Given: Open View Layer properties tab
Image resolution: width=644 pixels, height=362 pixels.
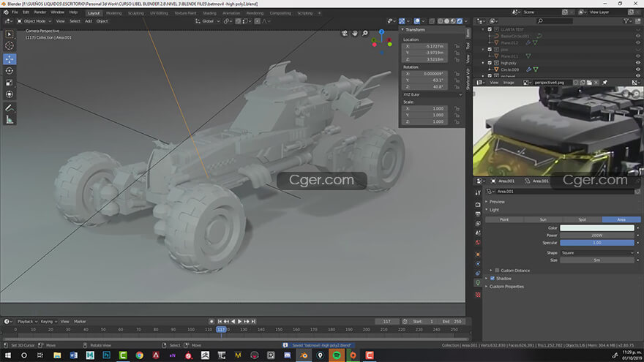Looking at the screenshot, I should [478, 223].
